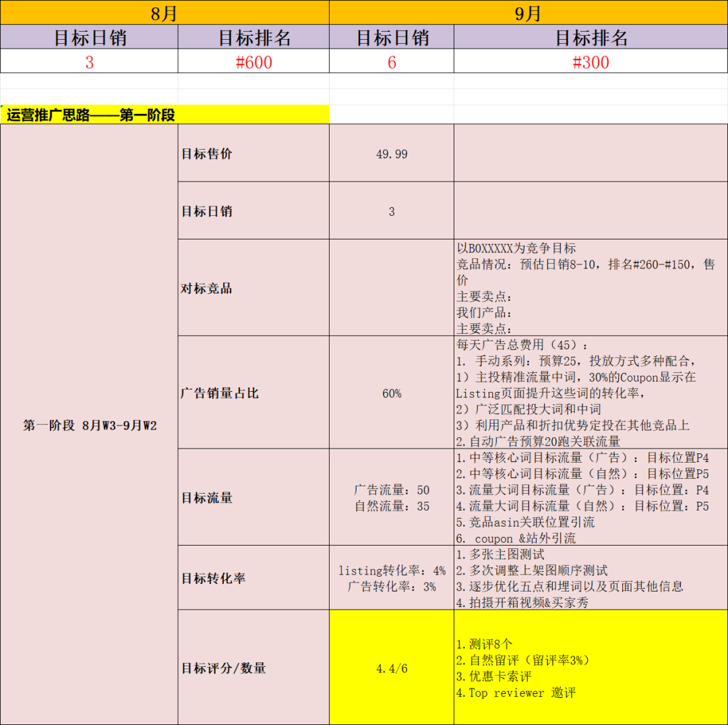The image size is (728, 725).
Task: Click the 运营推广思路——第一阶段 title cell
Action: tap(165, 114)
